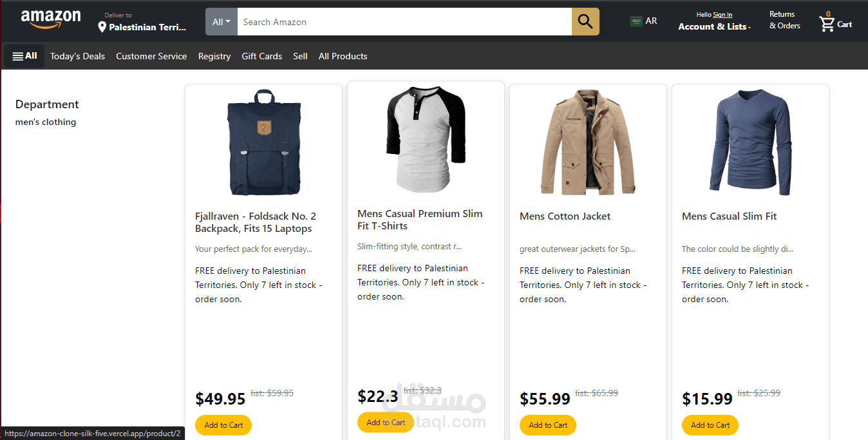The height and width of the screenshot is (440, 868).
Task: Select men's clothing department filter
Action: click(46, 122)
